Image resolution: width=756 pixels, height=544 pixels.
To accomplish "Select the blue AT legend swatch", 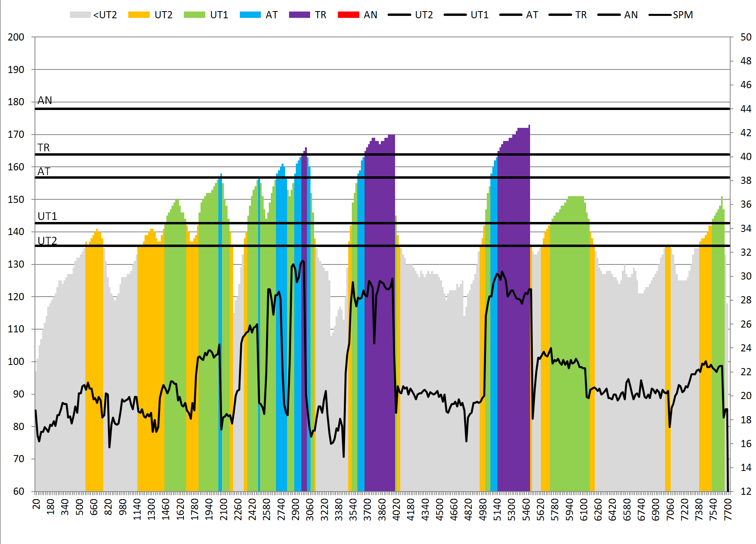I will pyautogui.click(x=250, y=15).
